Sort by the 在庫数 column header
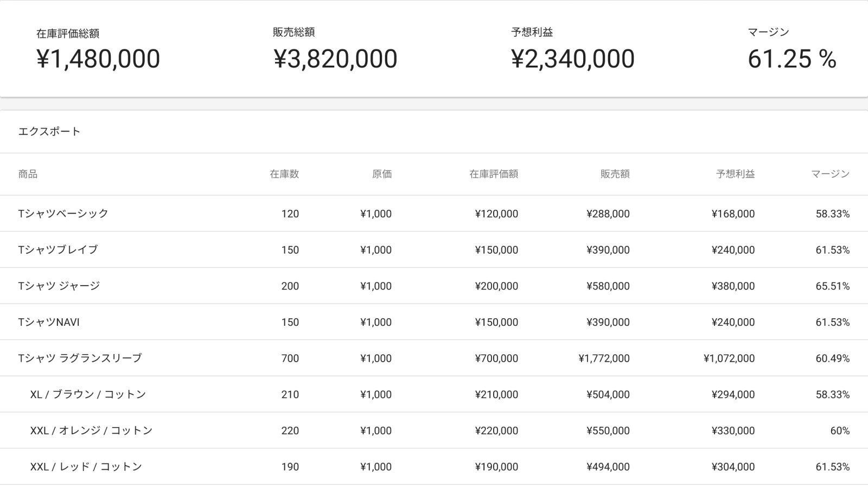This screenshot has width=868, height=488. coord(284,174)
